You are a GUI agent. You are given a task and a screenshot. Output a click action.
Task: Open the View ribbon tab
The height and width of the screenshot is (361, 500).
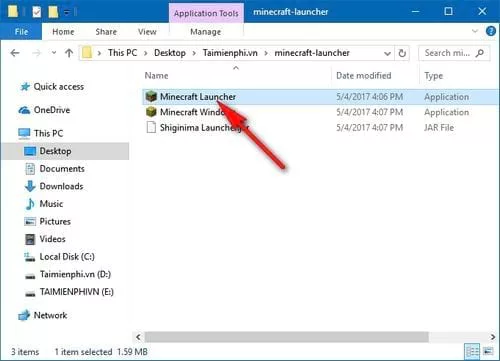coord(147,32)
